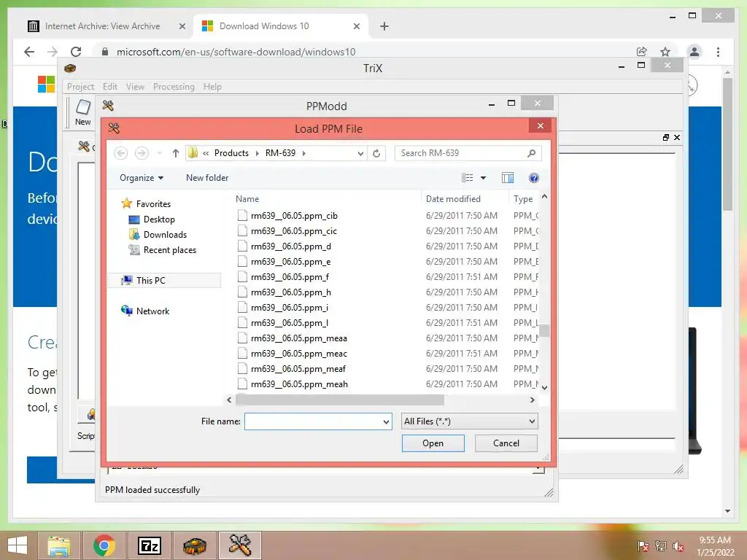Open Recent places
Viewport: 747px width, 560px height.
(169, 249)
